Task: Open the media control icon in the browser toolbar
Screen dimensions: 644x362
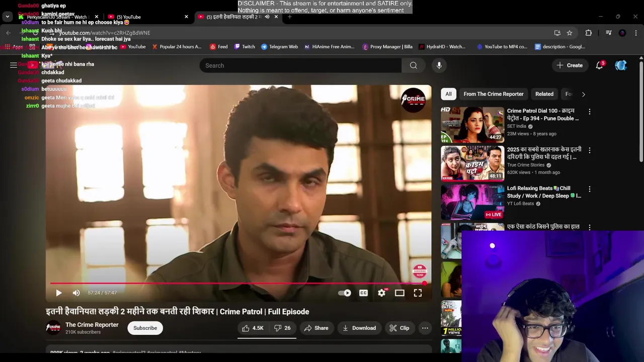Action: pos(608,33)
